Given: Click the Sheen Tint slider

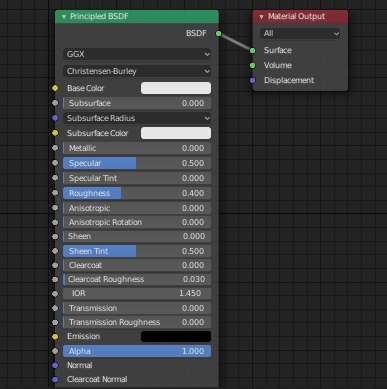Looking at the screenshot, I should point(137,251).
